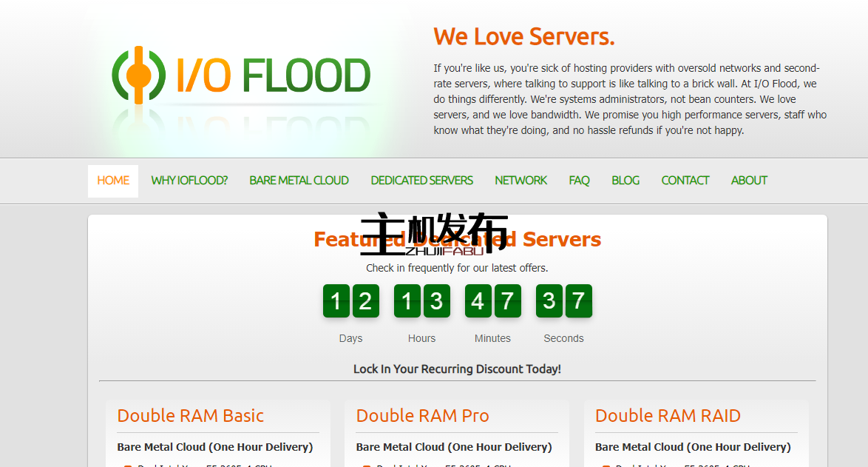Open the Double RAM RAID plan title
The height and width of the screenshot is (467, 868).
(668, 416)
